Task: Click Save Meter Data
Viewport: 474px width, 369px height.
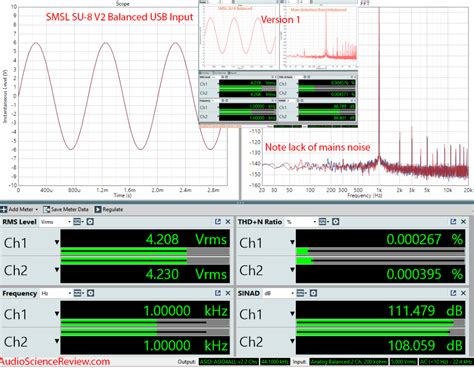Action: point(66,209)
